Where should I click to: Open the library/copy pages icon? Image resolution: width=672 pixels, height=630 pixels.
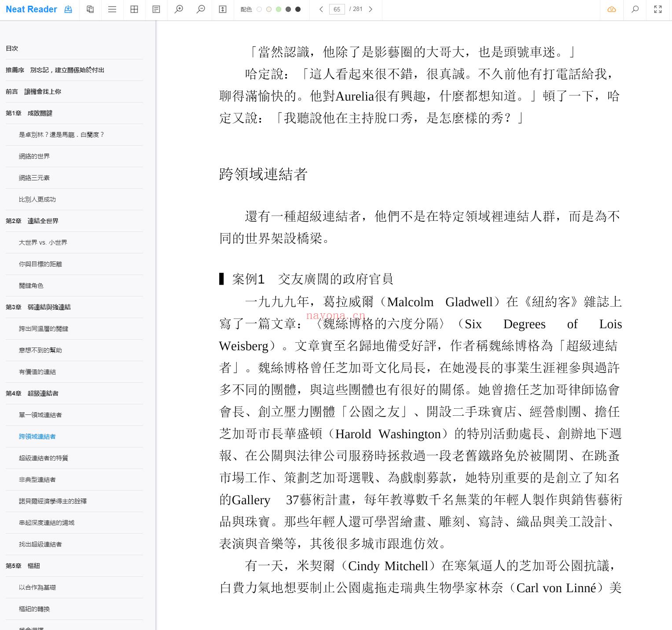[90, 9]
